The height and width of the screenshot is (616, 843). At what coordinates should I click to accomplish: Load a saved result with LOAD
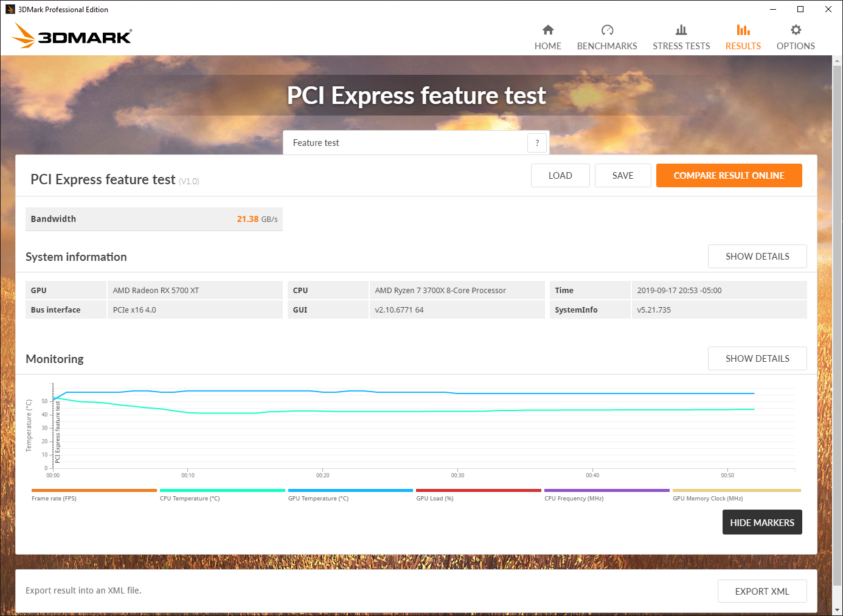coord(560,176)
